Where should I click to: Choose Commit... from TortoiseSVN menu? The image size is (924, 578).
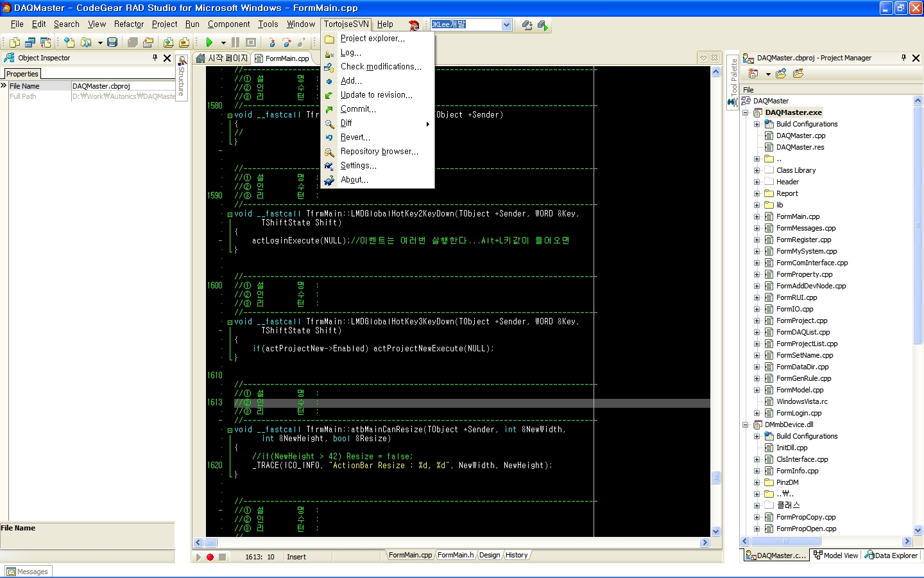[x=358, y=109]
